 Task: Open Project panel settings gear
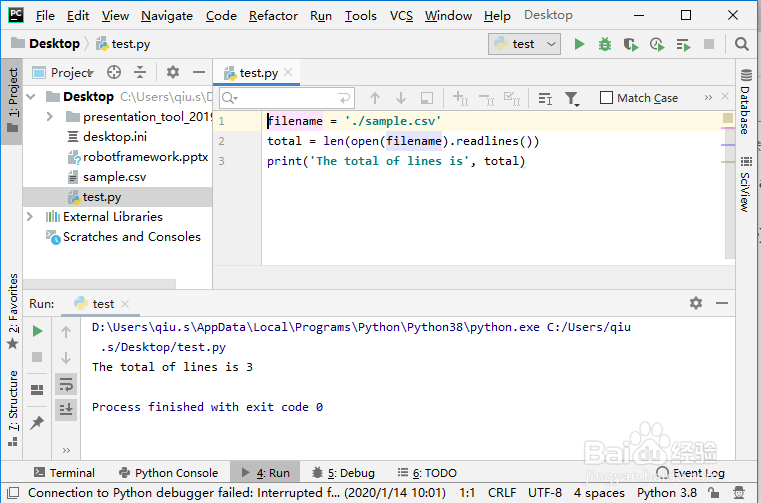pyautogui.click(x=173, y=72)
